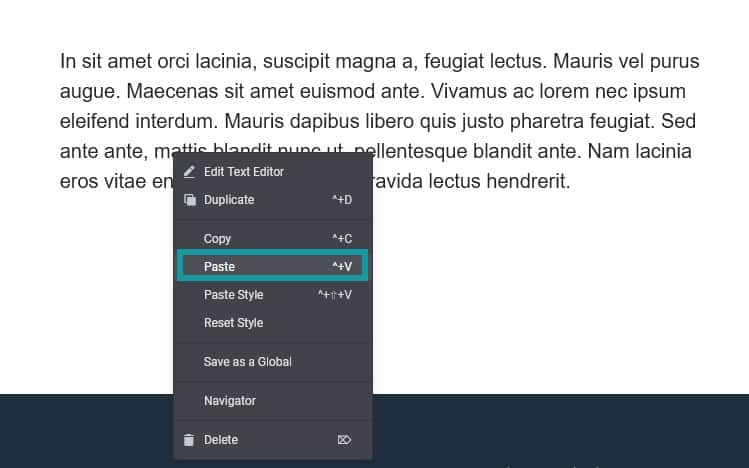Viewport: 749px width, 468px height.
Task: Click the ^+D shortcut hint next to Duplicate
Action: 341,200
